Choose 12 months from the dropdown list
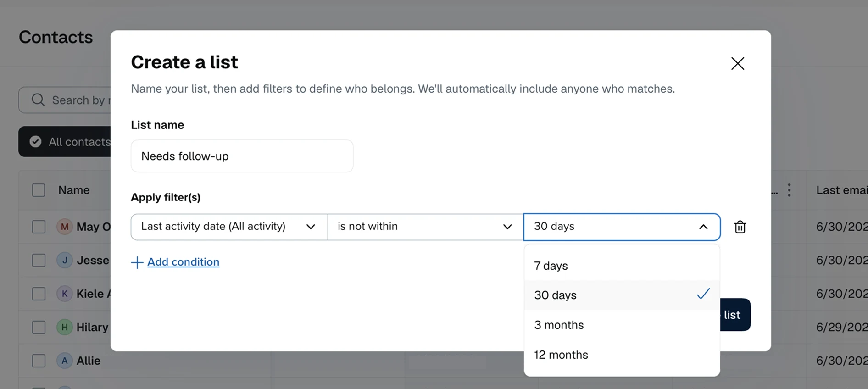 pyautogui.click(x=622, y=355)
